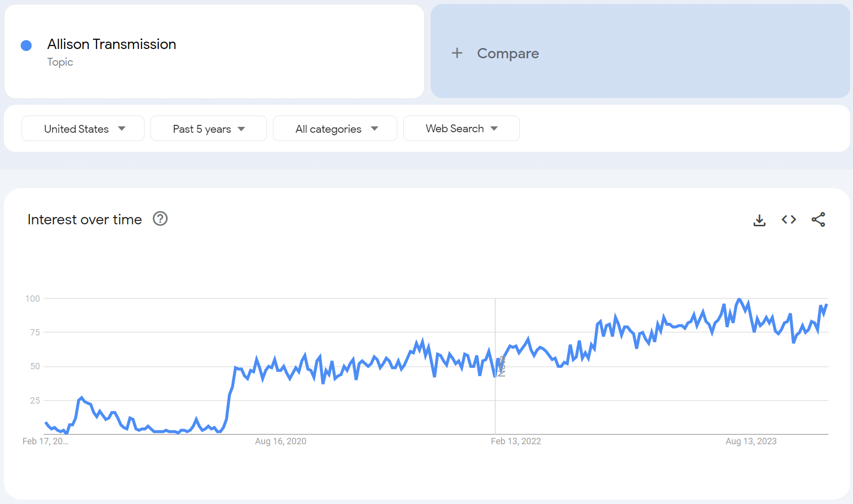Click the Aug 16, 2020 axis label
This screenshot has height=504, width=853.
[x=281, y=441]
